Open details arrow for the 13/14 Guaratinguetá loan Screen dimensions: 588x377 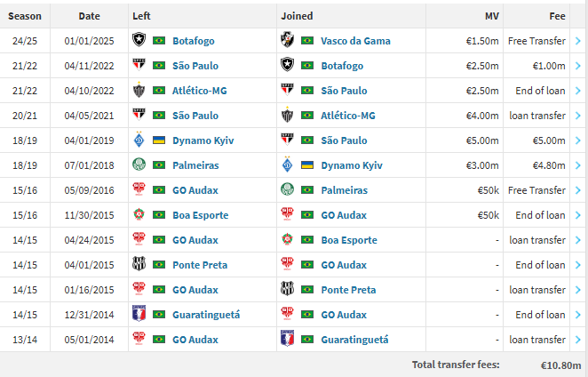click(577, 340)
